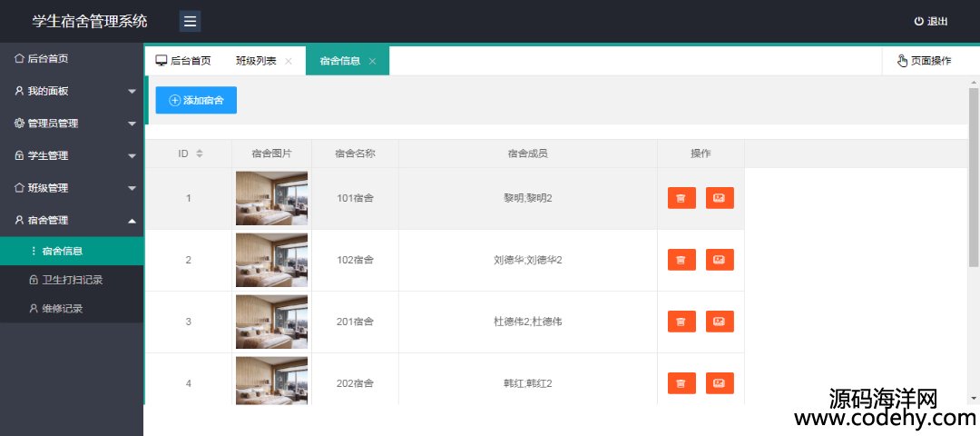Click the 宿舍名称 column header
This screenshot has width=980, height=436.
coord(355,154)
